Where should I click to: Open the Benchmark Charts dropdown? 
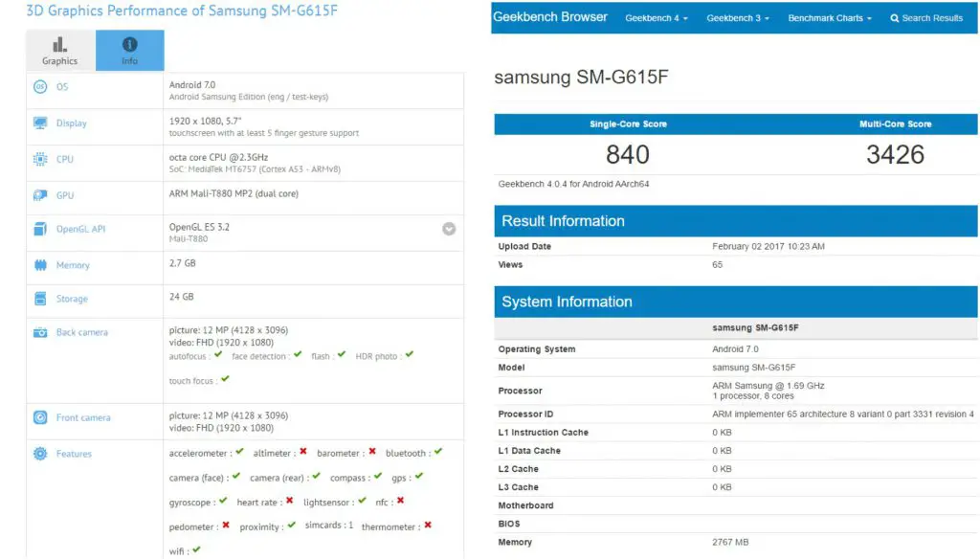pyautogui.click(x=830, y=18)
